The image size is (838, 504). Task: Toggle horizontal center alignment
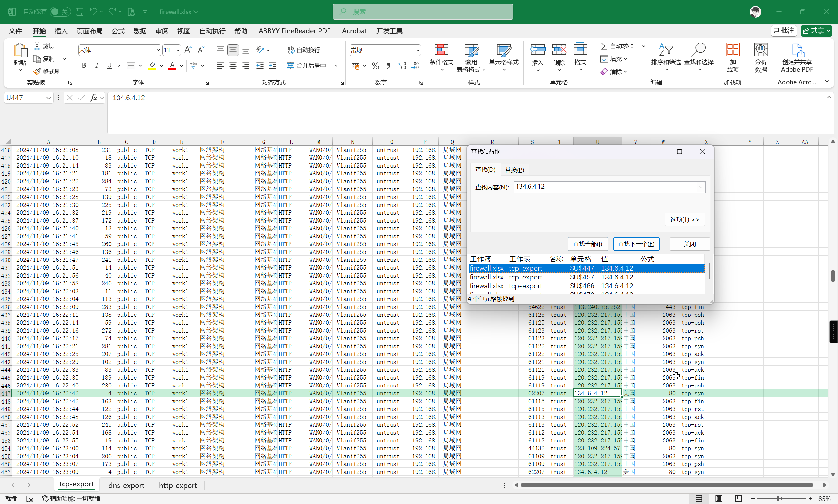click(x=233, y=65)
